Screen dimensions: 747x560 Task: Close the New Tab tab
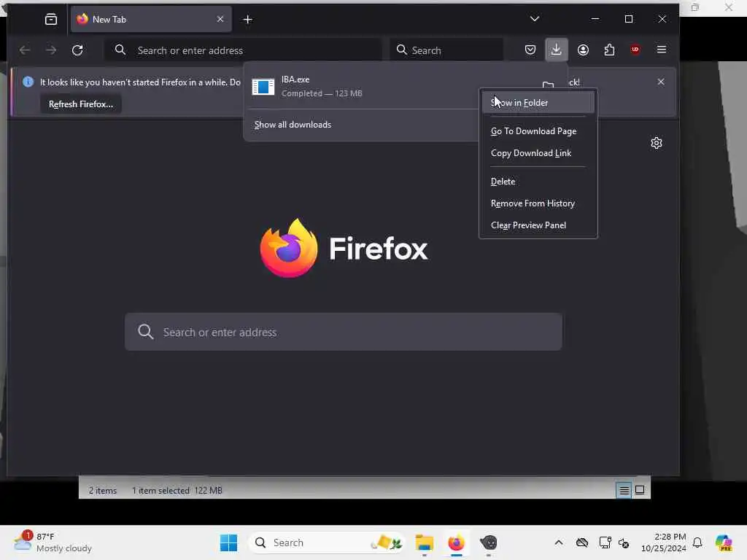[220, 19]
